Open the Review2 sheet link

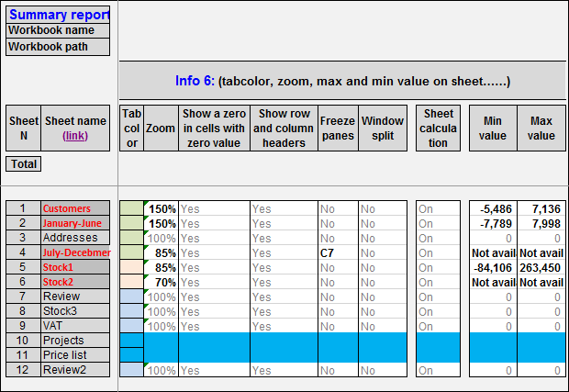coord(75,369)
